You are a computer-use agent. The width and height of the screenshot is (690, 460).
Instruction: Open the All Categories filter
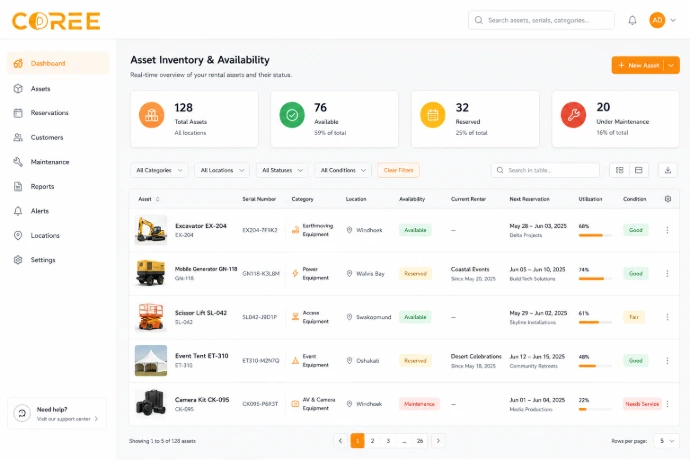(159, 170)
